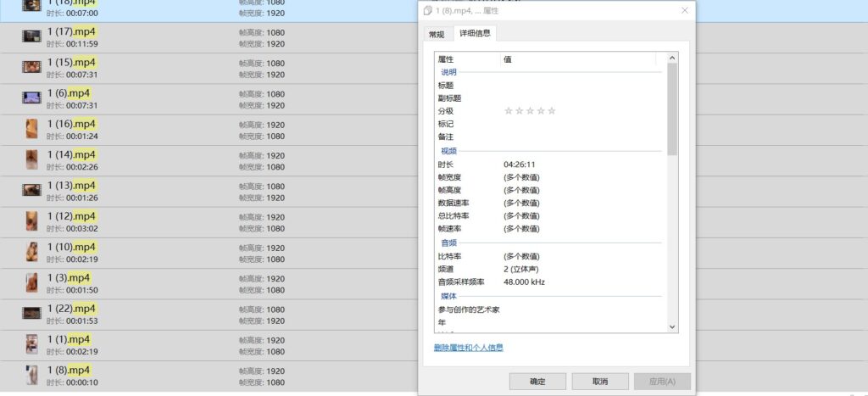Select the 1 (15).mp4 file icon

31,67
